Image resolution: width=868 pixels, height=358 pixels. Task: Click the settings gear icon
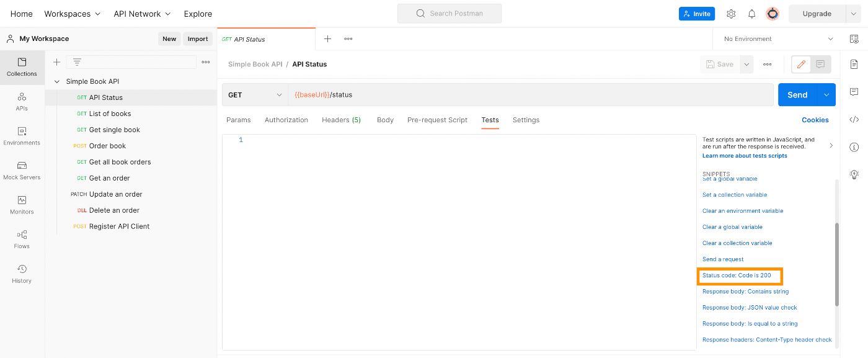coord(731,14)
